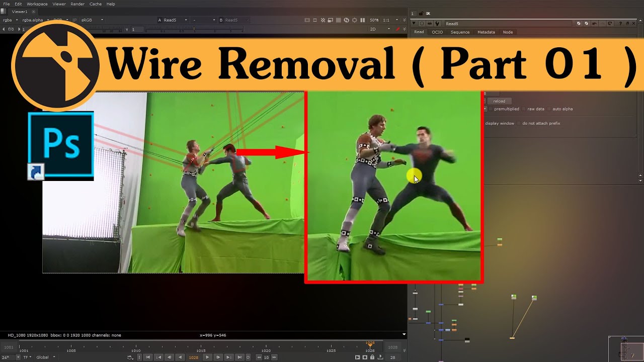Open the File menu

[x=6, y=4]
